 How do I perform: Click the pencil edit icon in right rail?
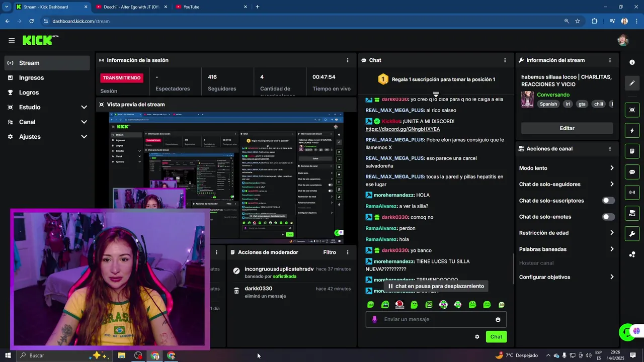[x=632, y=83]
